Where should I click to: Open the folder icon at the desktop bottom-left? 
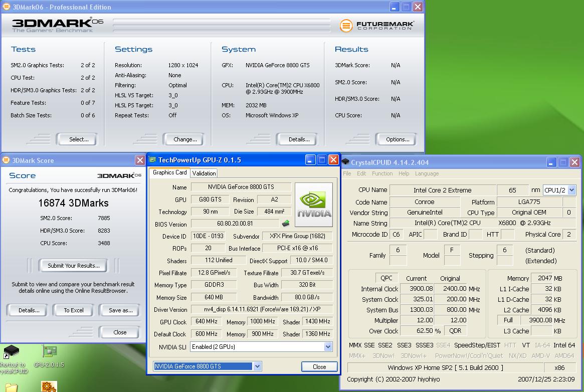tap(11, 387)
